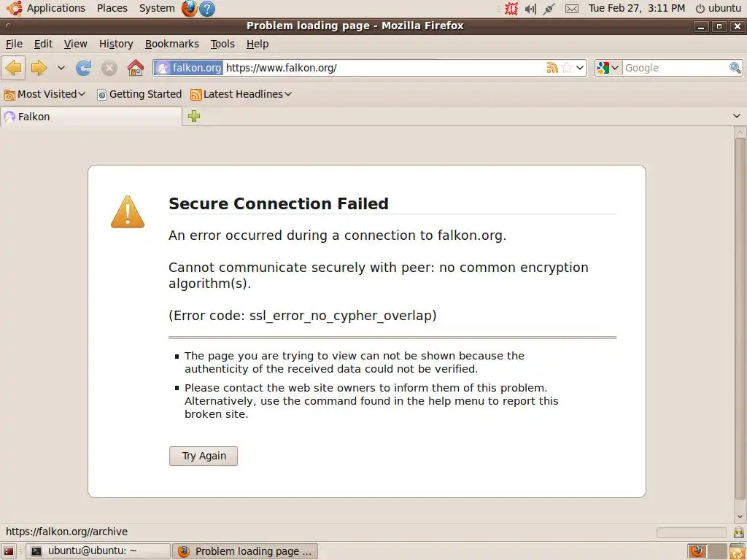Go to the Home page icon
Image resolution: width=747 pixels, height=560 pixels.
(136, 68)
